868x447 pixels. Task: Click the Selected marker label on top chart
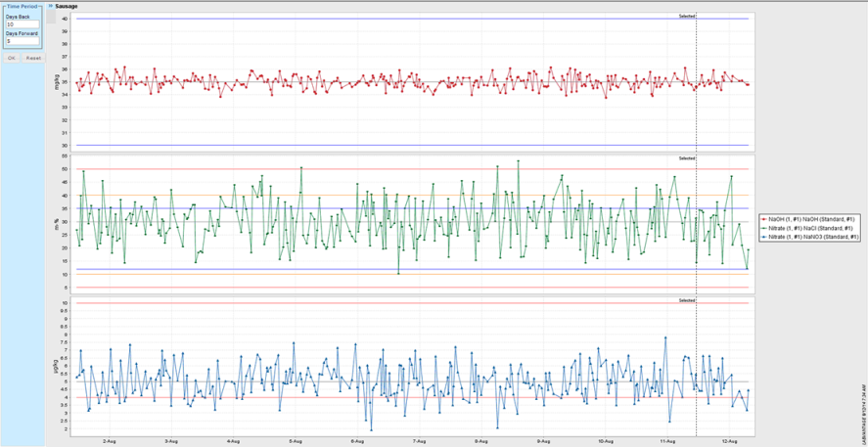click(x=687, y=17)
